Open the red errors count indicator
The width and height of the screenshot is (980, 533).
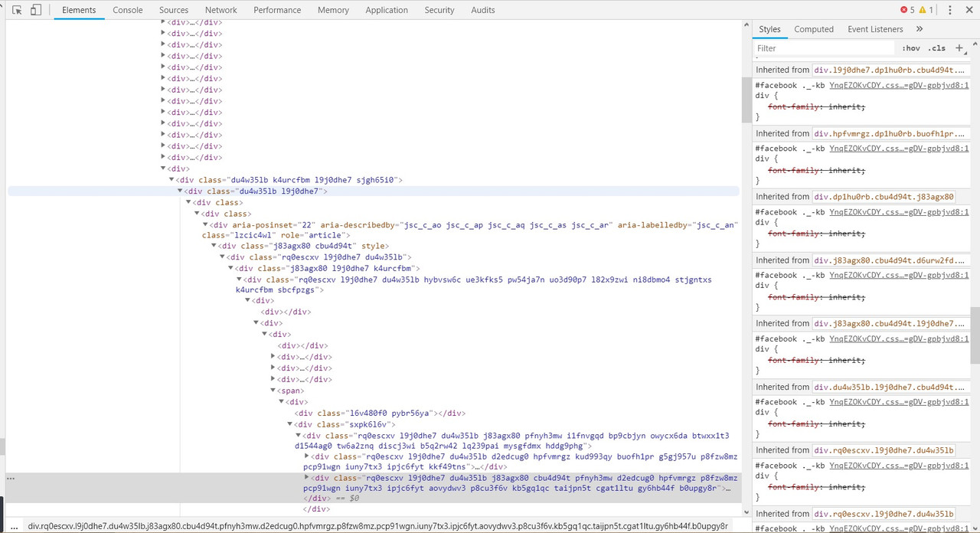(x=907, y=10)
